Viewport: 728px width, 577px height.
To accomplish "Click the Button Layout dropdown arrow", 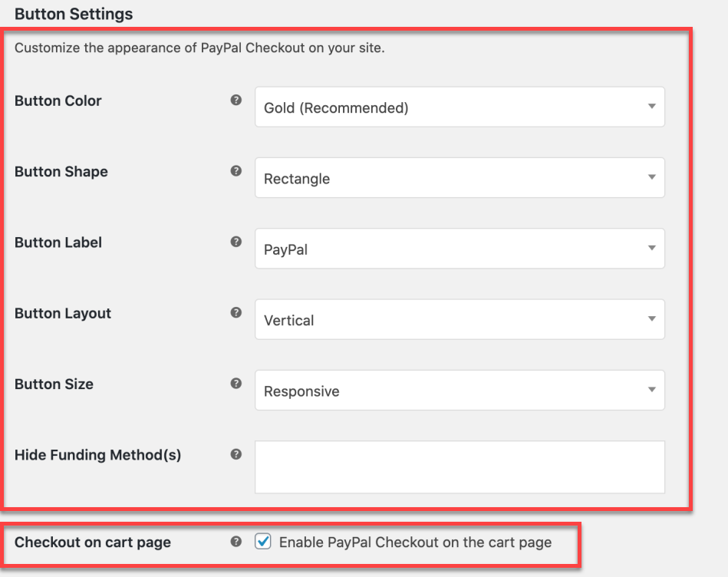I will 652,319.
